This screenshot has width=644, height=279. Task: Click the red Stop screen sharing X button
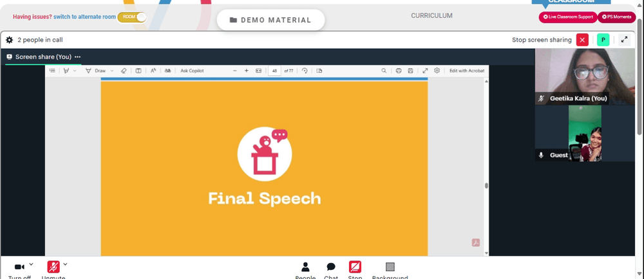click(582, 40)
